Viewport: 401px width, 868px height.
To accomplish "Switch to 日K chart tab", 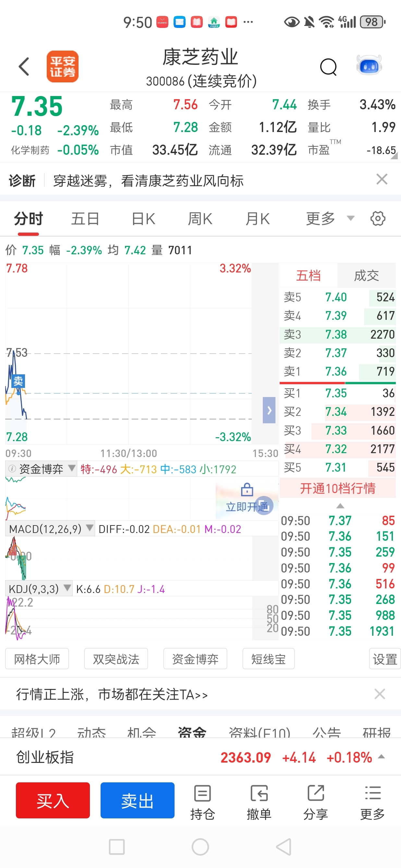I will [143, 219].
